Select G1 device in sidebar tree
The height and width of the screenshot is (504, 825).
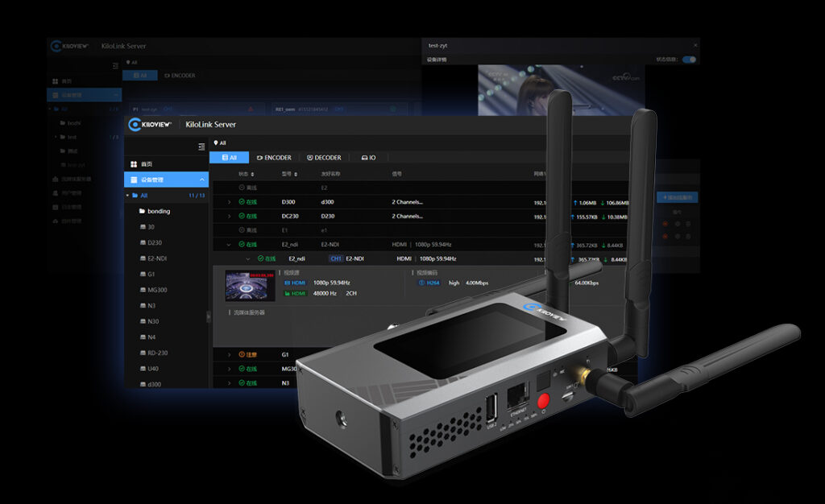pos(147,275)
